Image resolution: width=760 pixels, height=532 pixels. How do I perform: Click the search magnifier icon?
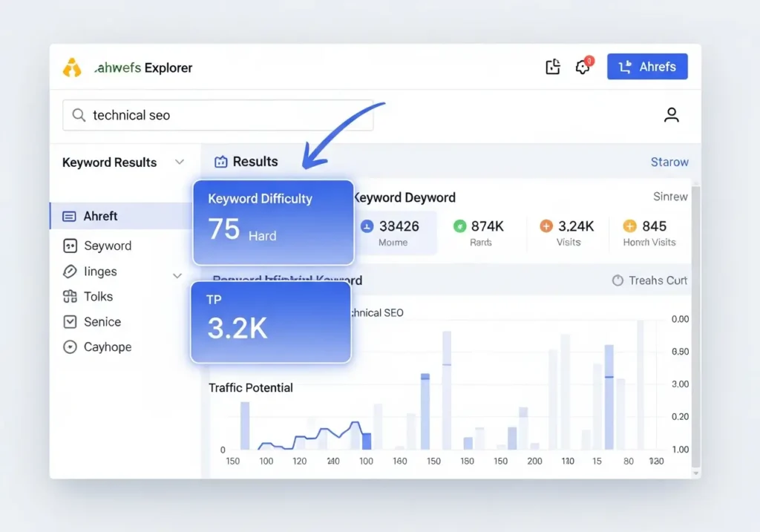pos(79,115)
